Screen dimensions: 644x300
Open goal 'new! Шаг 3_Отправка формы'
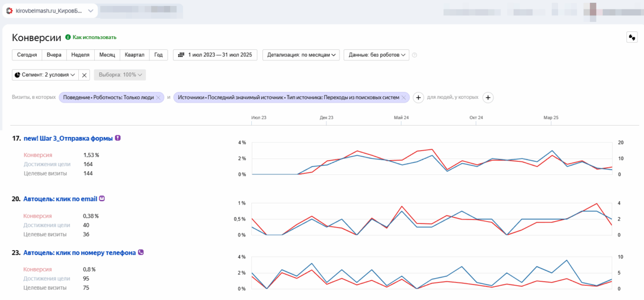click(x=68, y=139)
